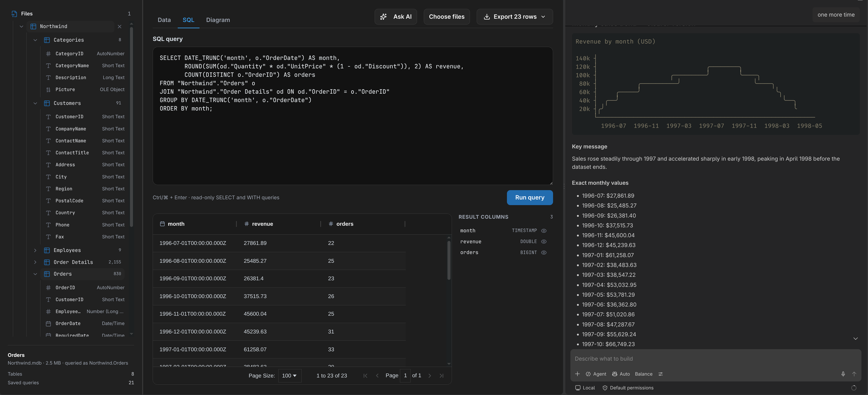
Task: Click the Choose files button
Action: point(447,16)
